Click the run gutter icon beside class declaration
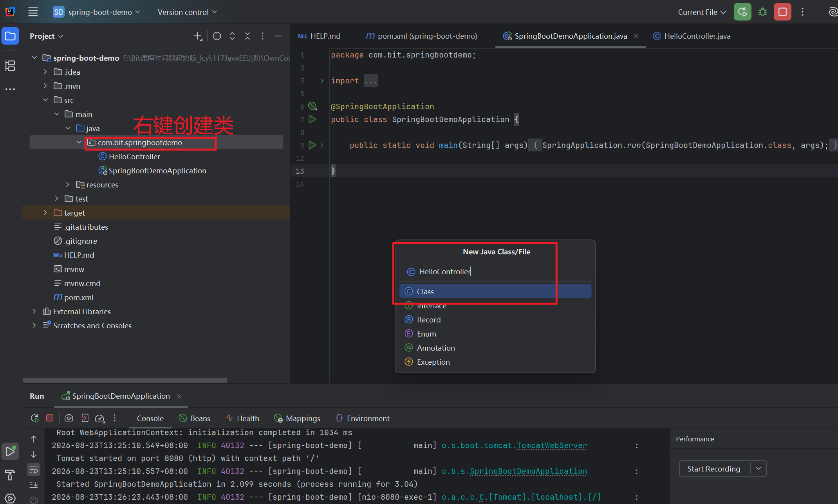Screen dimensions: 838x504 pos(312,119)
